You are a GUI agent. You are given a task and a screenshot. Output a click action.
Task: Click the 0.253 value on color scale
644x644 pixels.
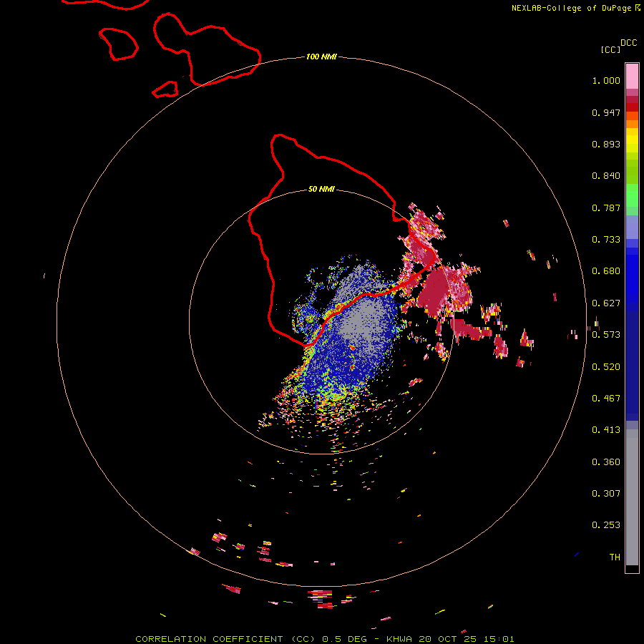606,525
